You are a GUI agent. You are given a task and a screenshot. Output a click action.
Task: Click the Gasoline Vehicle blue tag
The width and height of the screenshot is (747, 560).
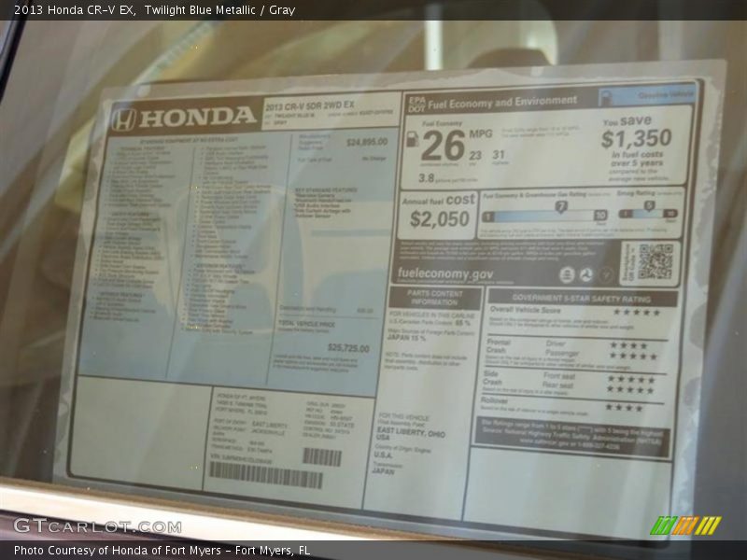click(648, 97)
